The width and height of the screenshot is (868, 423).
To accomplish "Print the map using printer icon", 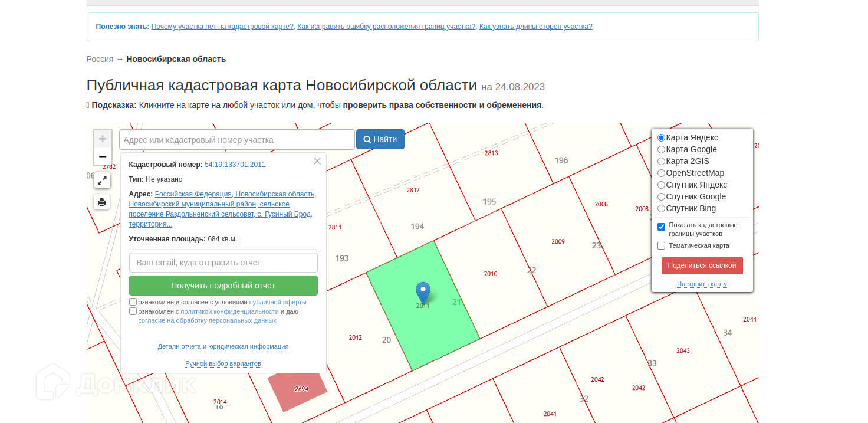I will [x=103, y=202].
